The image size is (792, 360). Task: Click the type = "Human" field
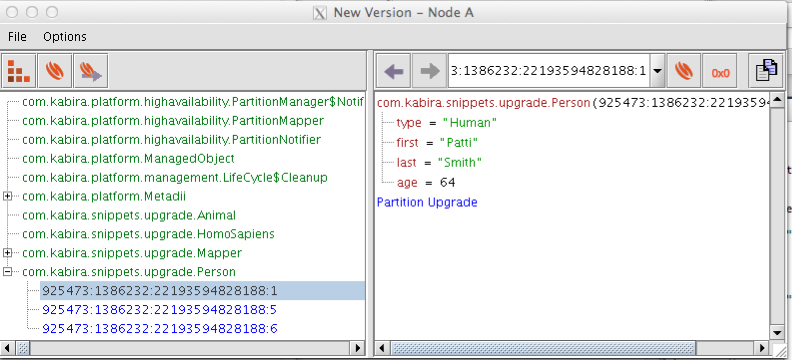point(447,123)
